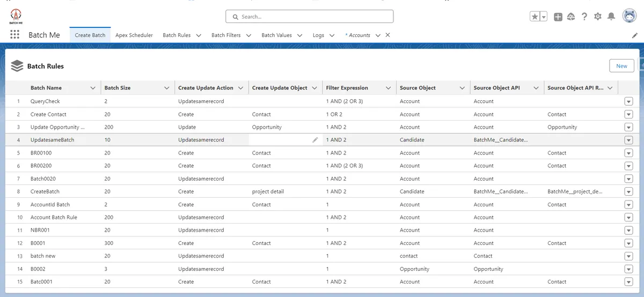This screenshot has width=644, height=297.
Task: Open the Salesforce Trailhead guidance icon
Action: 571,17
